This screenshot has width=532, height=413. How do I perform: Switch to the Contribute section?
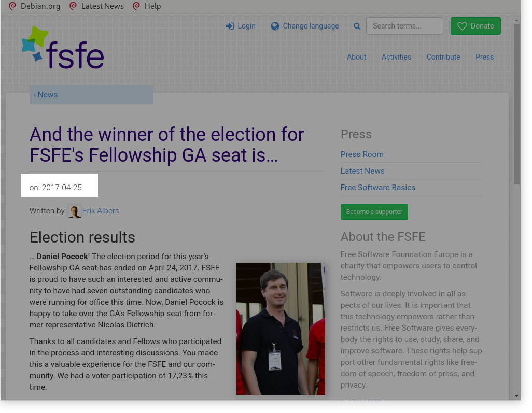click(x=443, y=57)
